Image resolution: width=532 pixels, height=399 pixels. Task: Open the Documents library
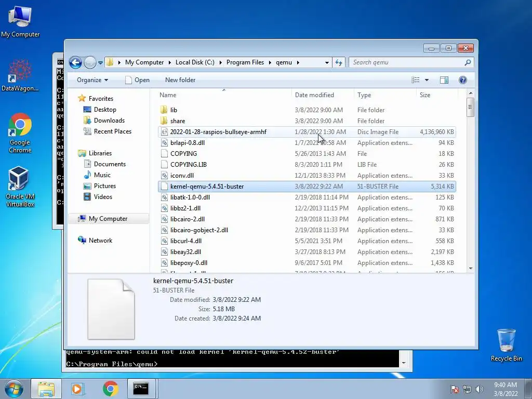click(x=110, y=164)
